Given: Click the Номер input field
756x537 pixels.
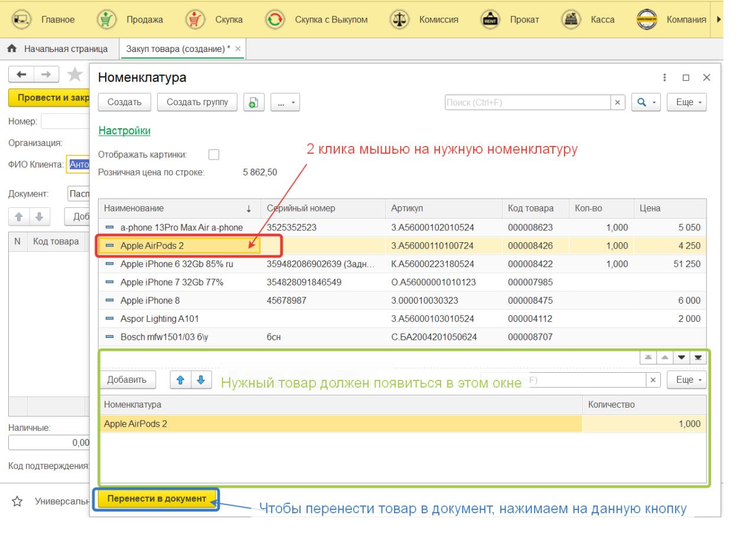Looking at the screenshot, I should [x=65, y=121].
